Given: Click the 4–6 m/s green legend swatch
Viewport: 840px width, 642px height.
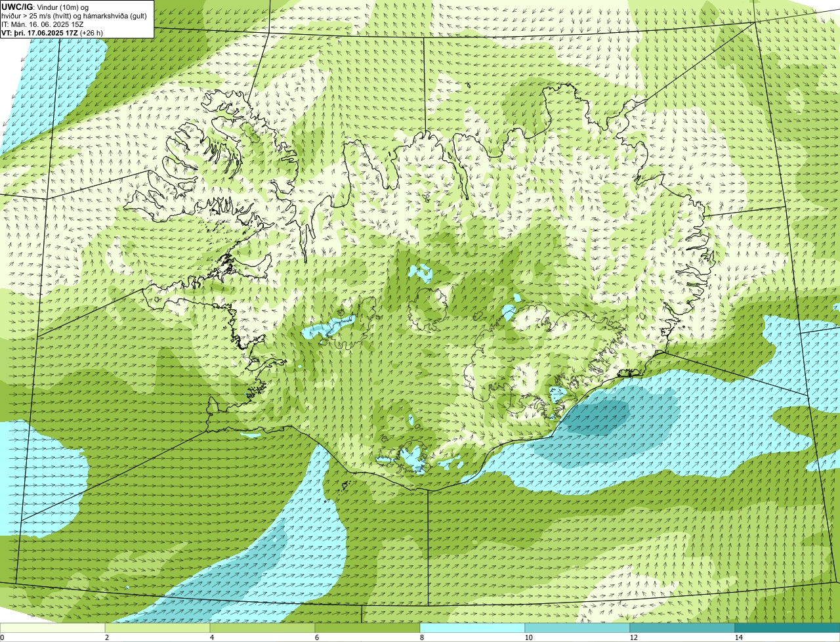Looking at the screenshot, I should point(262,628).
